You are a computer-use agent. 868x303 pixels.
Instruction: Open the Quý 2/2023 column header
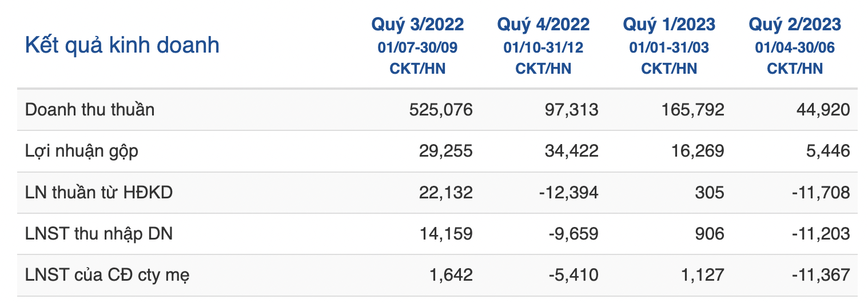coord(795,25)
